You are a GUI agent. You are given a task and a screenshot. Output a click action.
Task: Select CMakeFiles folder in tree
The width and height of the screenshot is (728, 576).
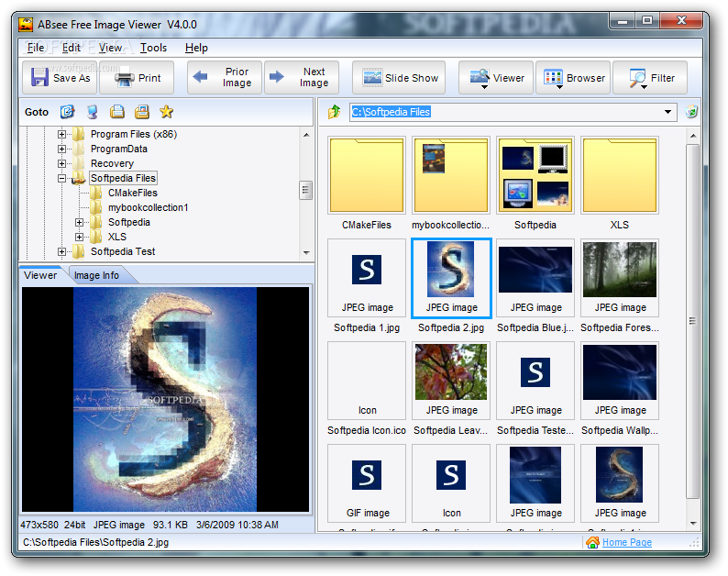(132, 193)
